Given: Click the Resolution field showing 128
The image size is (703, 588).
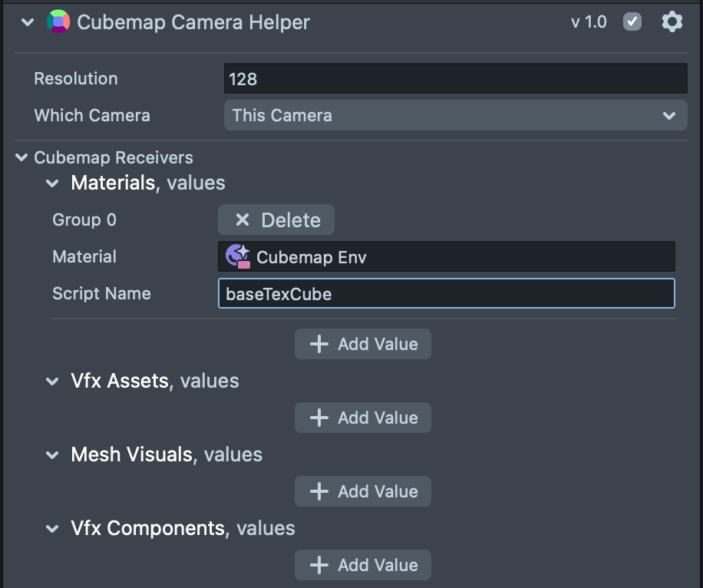Looking at the screenshot, I should 456,79.
